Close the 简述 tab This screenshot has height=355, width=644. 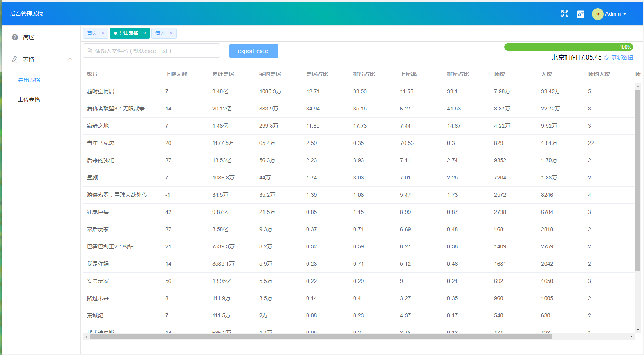tap(171, 33)
